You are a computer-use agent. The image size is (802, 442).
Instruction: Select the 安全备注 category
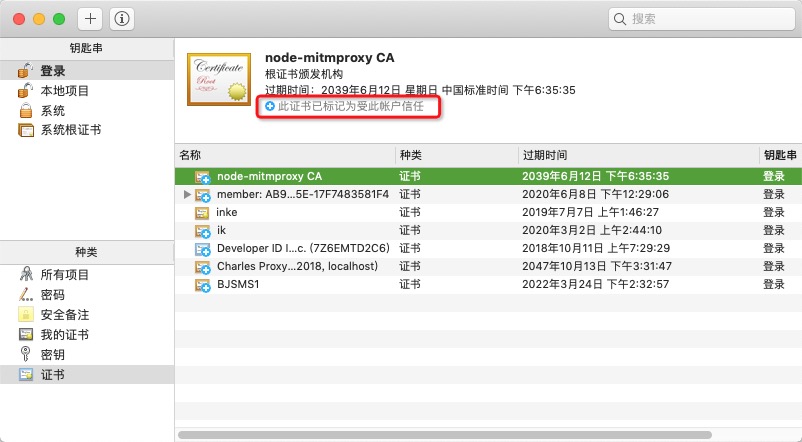87,315
